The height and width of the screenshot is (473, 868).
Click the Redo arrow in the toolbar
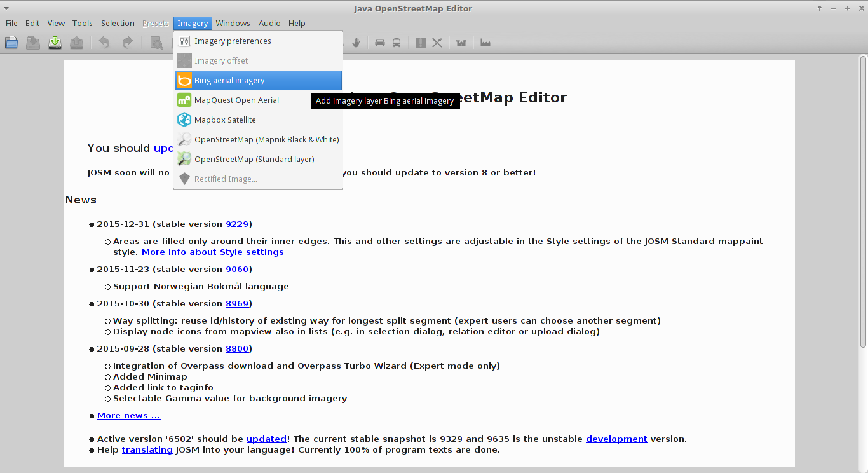(127, 43)
